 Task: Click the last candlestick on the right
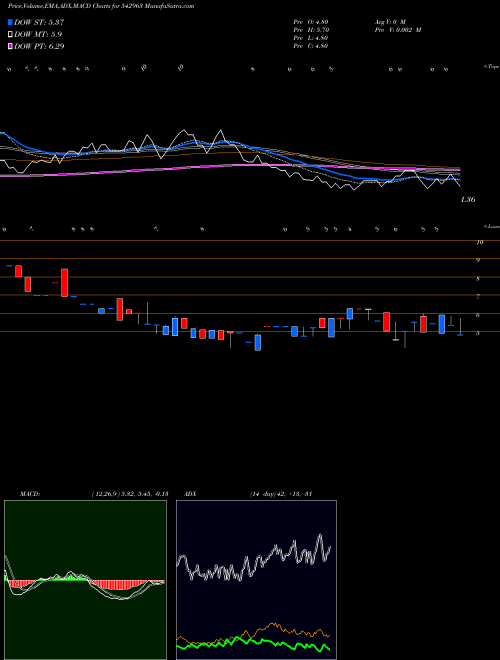(460, 327)
